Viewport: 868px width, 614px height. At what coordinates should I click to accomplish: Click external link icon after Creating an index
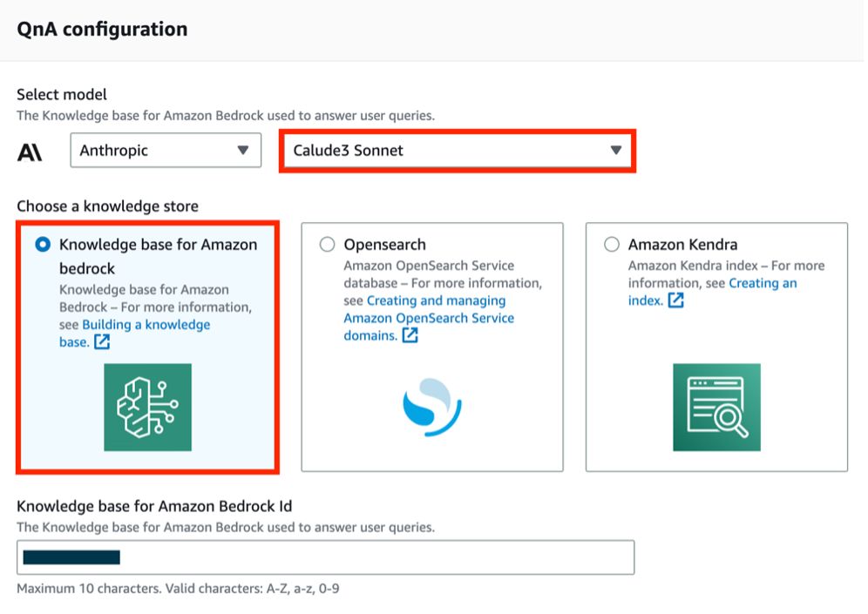click(x=675, y=300)
